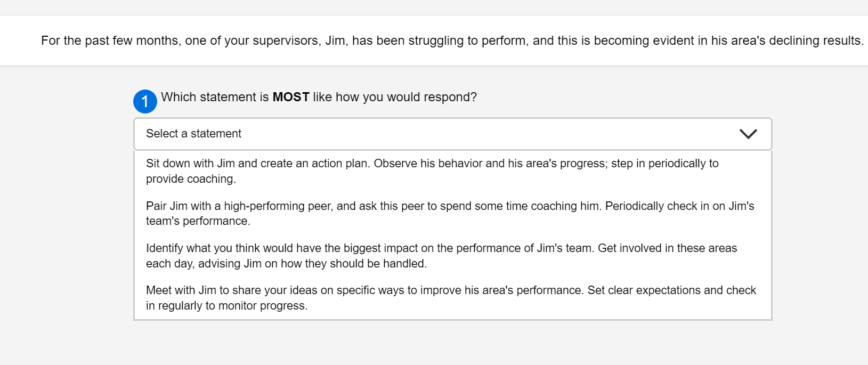Click the blue number 1 question badge
This screenshot has height=365, width=868.
click(145, 101)
